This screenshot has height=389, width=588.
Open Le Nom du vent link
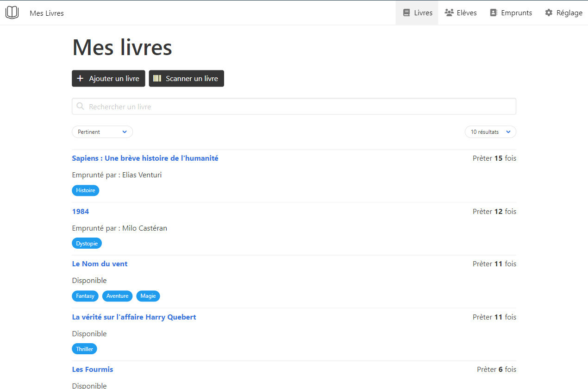coord(100,264)
